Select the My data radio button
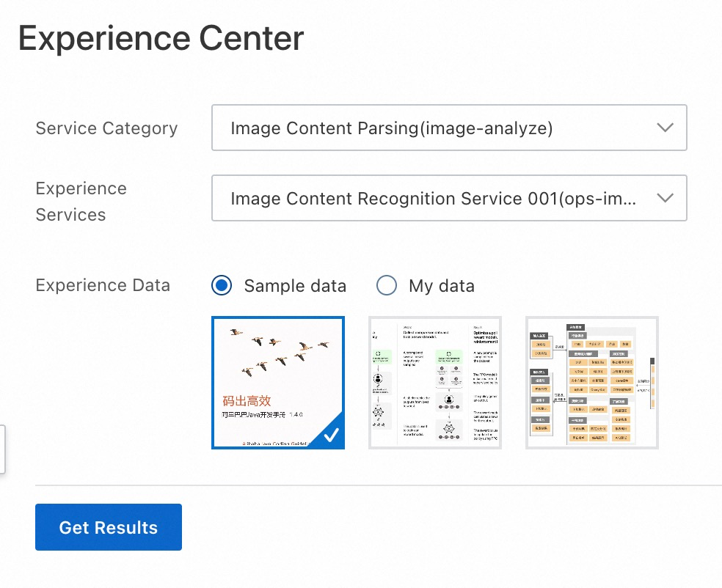This screenshot has width=722, height=588. pyautogui.click(x=386, y=285)
